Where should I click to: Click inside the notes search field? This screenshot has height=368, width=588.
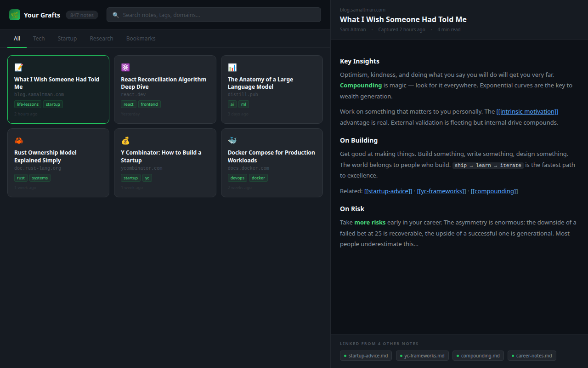point(214,15)
